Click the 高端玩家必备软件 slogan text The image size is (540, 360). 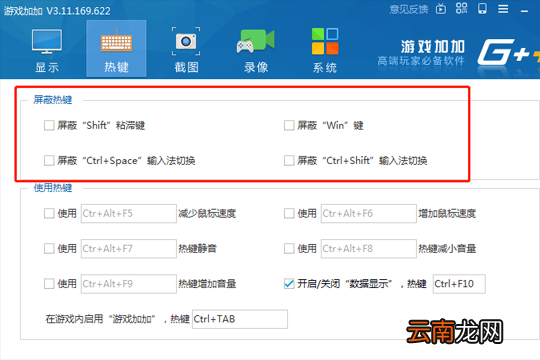[421, 61]
